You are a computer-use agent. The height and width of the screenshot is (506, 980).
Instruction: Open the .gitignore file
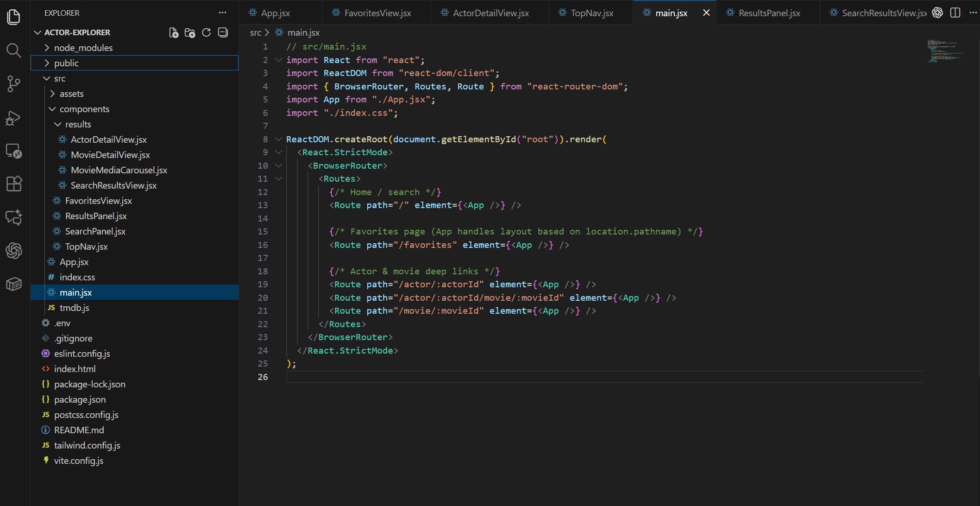pos(134,338)
